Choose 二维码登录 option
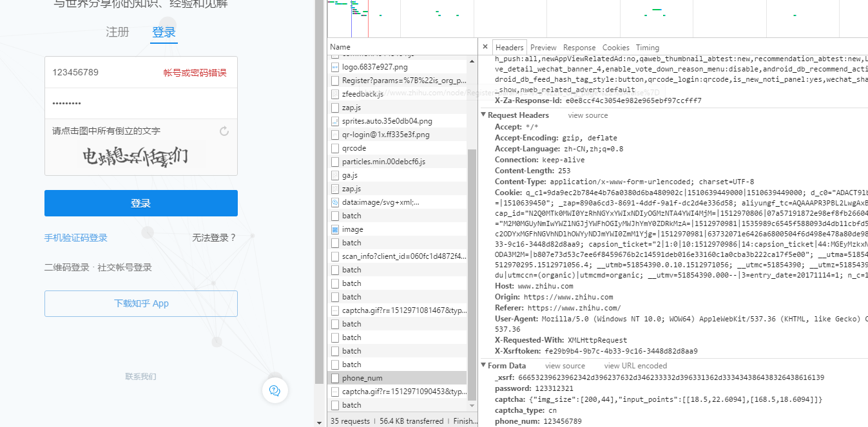 tap(67, 267)
